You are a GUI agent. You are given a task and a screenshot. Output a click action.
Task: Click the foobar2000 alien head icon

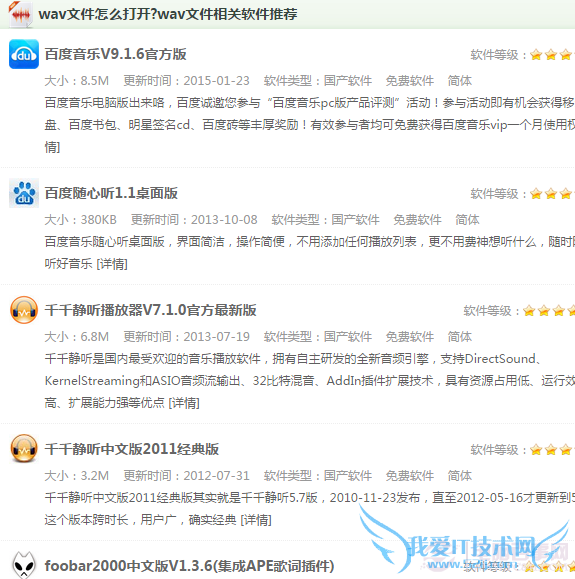(24, 565)
